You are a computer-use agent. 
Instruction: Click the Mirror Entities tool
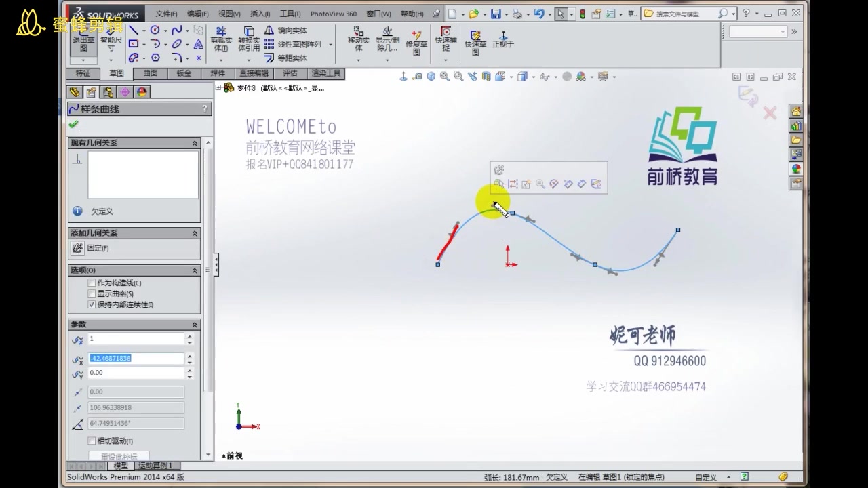tap(269, 30)
